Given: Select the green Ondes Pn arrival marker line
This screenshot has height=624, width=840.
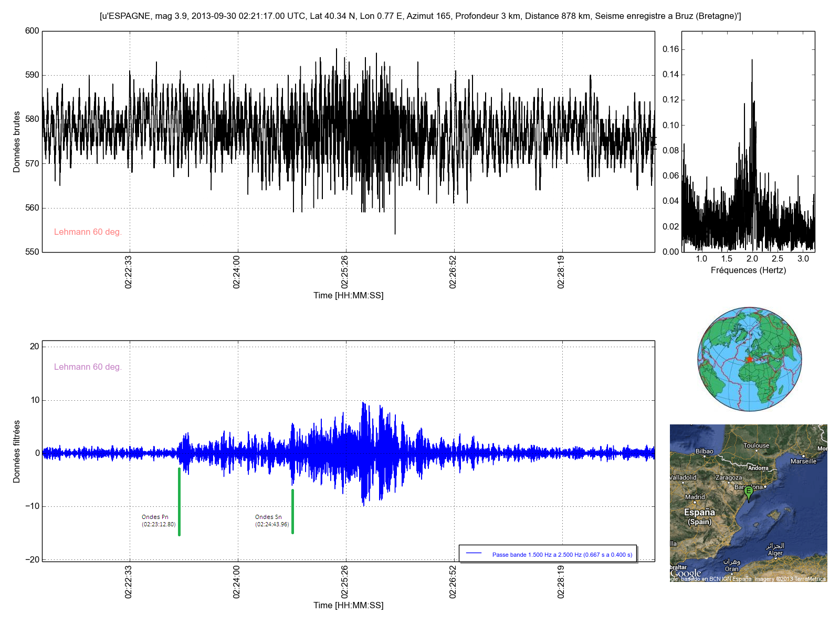Looking at the screenshot, I should click(179, 501).
